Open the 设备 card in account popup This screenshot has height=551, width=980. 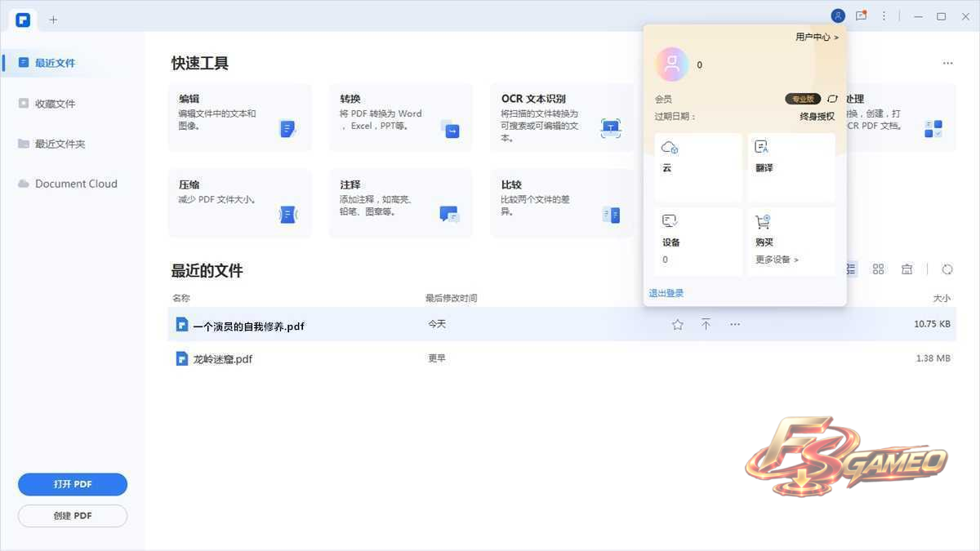(x=699, y=241)
